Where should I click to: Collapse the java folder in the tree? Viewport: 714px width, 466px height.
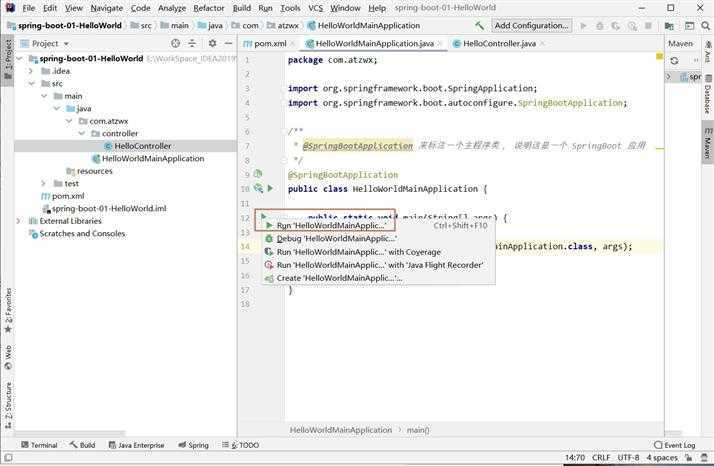56,108
